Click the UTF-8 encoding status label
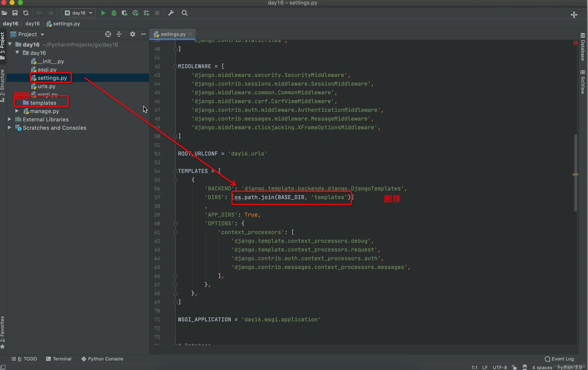Image resolution: width=588 pixels, height=370 pixels. click(500, 367)
